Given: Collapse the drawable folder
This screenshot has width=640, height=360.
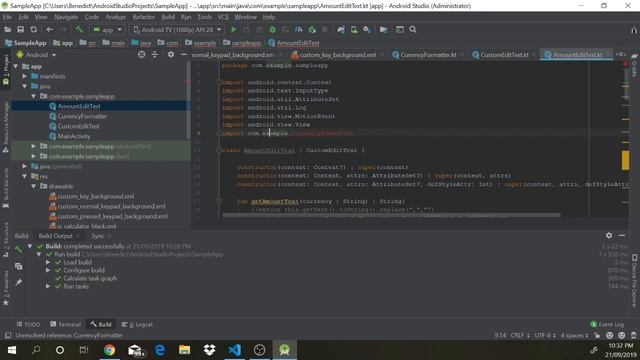Looking at the screenshot, I should pos(33,186).
